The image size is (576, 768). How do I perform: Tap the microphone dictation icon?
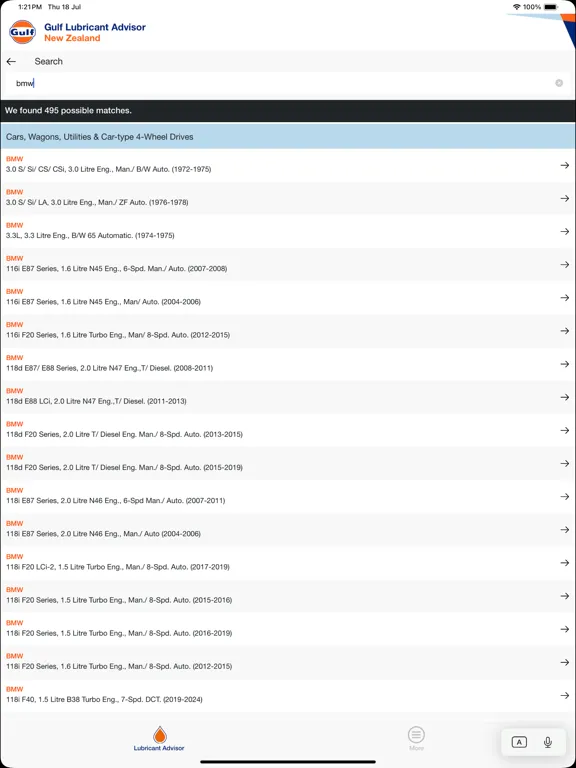click(x=548, y=743)
